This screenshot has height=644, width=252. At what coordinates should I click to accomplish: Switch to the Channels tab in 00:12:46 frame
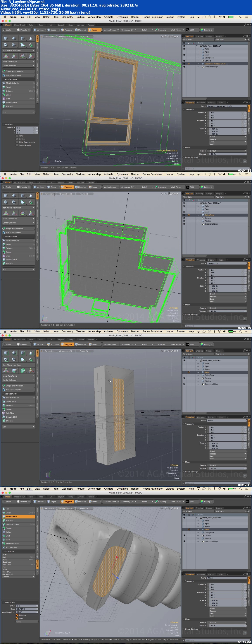(x=201, y=417)
